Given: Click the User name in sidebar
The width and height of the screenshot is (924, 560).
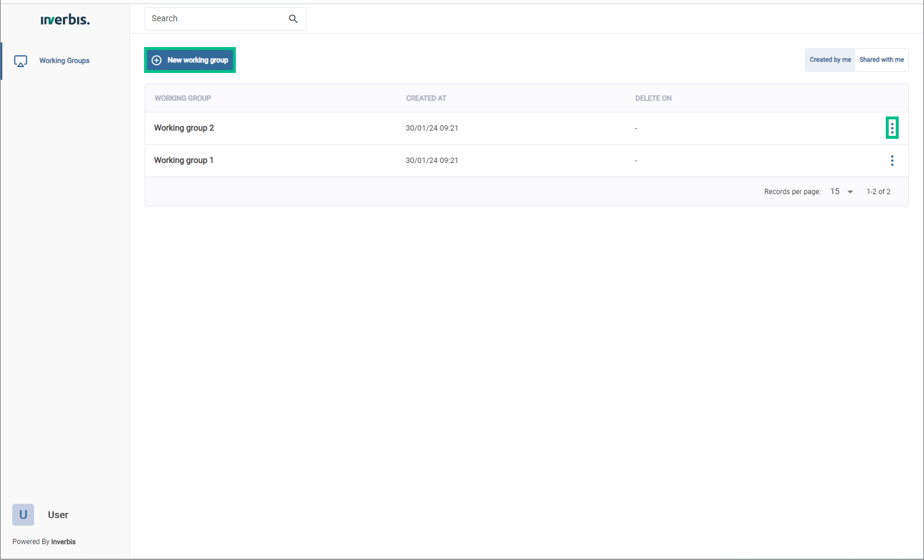Looking at the screenshot, I should (58, 515).
